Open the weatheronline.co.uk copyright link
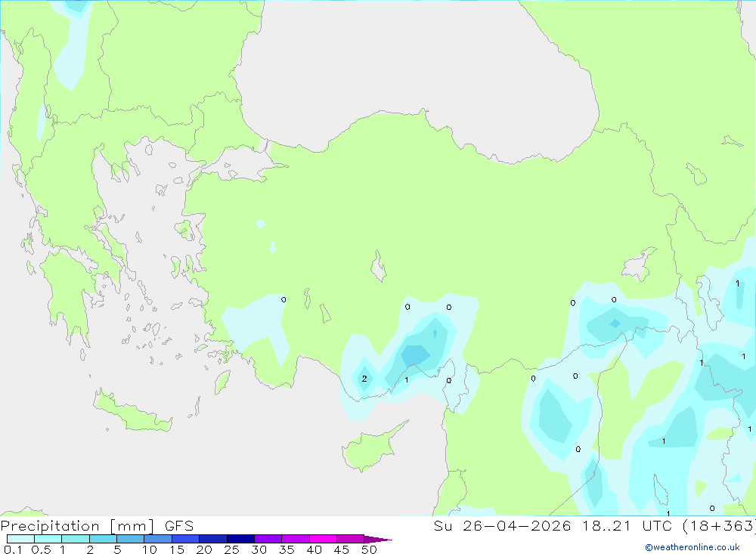The width and height of the screenshot is (756, 554). tap(692, 547)
